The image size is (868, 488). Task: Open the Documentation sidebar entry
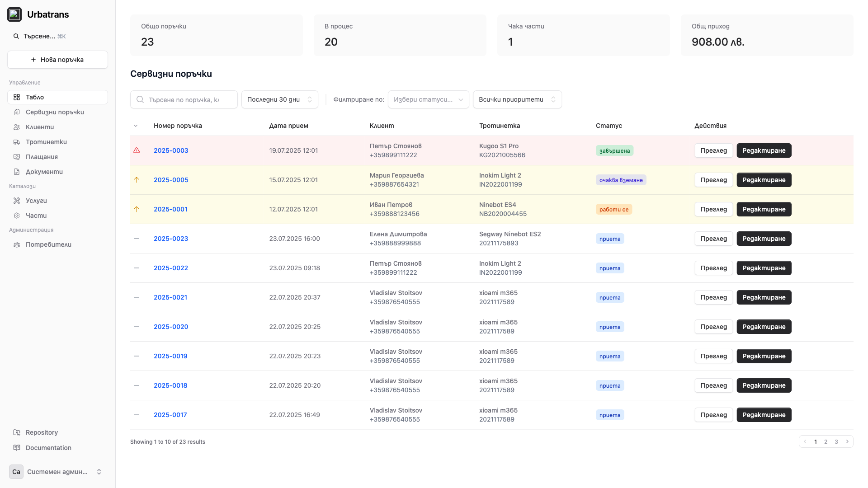point(48,448)
